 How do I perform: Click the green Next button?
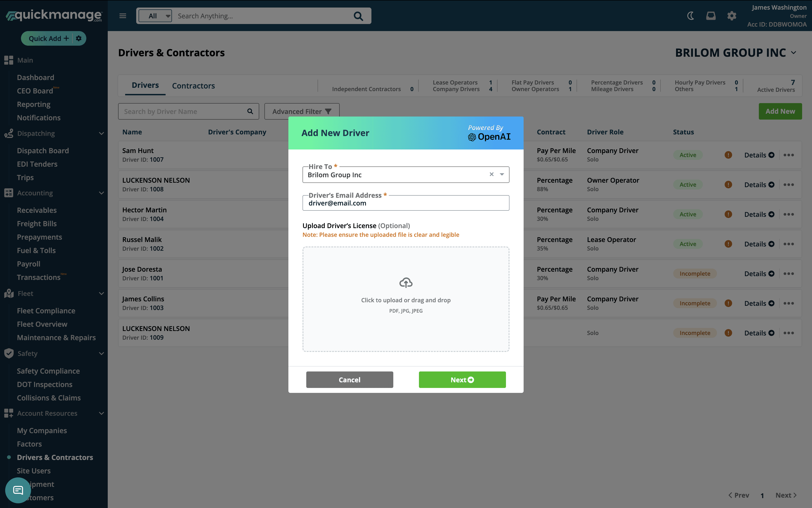pyautogui.click(x=462, y=380)
